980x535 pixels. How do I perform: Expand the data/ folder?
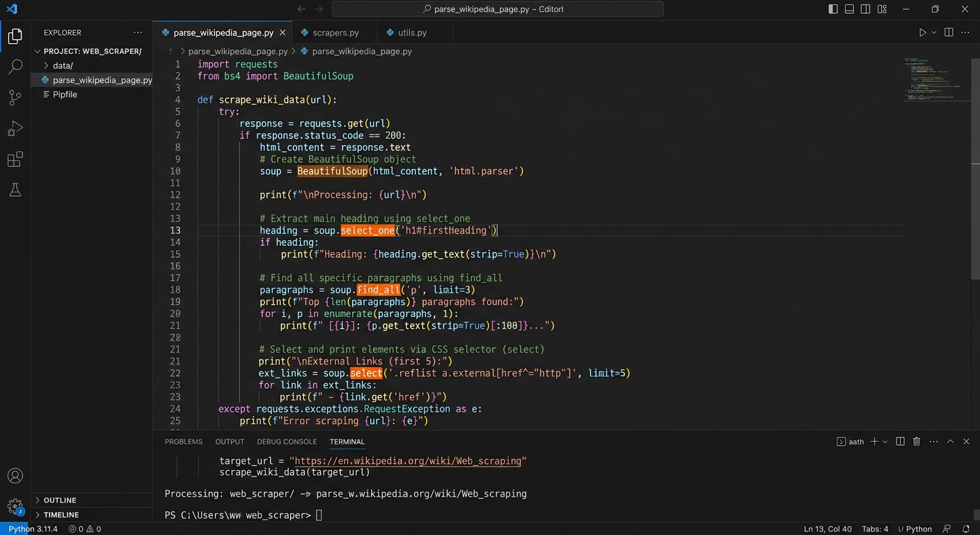coord(92,65)
